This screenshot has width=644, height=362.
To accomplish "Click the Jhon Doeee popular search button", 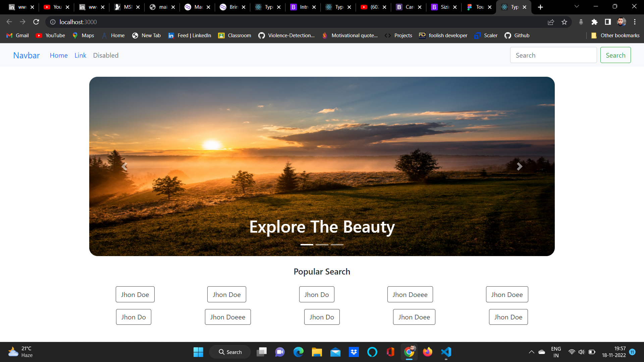I will click(x=410, y=295).
